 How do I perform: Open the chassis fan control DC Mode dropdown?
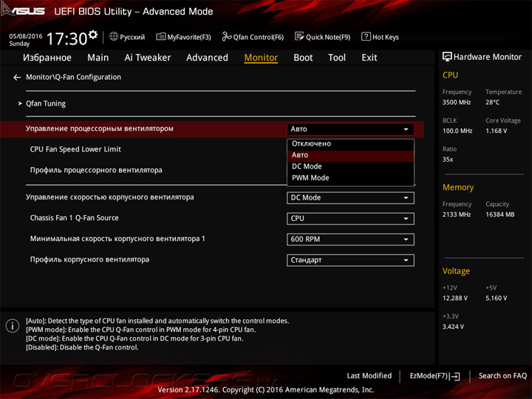(x=350, y=198)
